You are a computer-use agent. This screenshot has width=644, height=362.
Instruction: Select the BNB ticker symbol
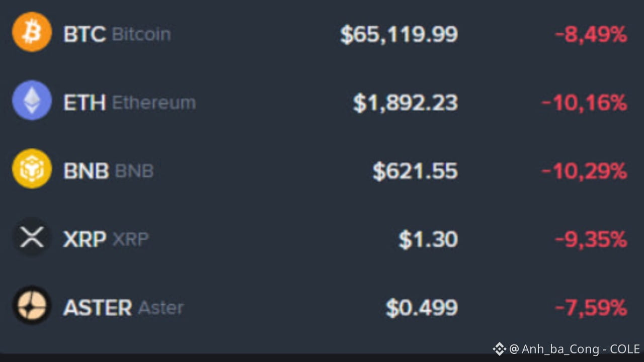tap(86, 171)
